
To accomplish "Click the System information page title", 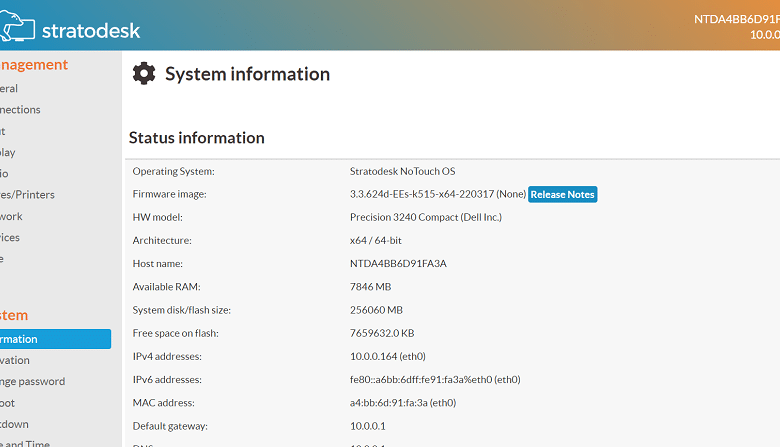I will tap(247, 74).
